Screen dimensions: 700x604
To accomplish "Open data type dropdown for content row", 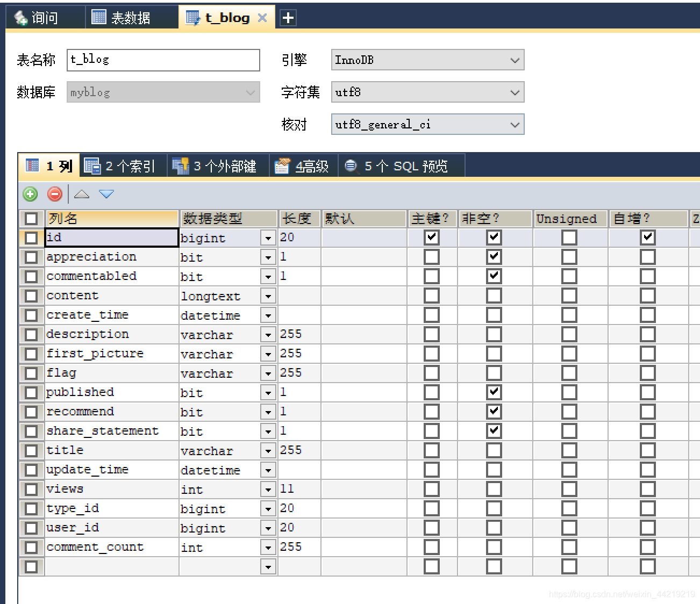I will (x=268, y=296).
